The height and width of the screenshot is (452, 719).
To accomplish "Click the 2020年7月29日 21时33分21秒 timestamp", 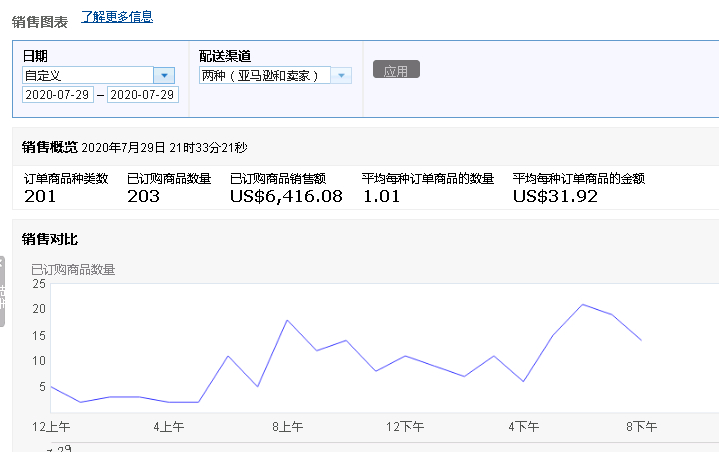I will click(x=164, y=148).
